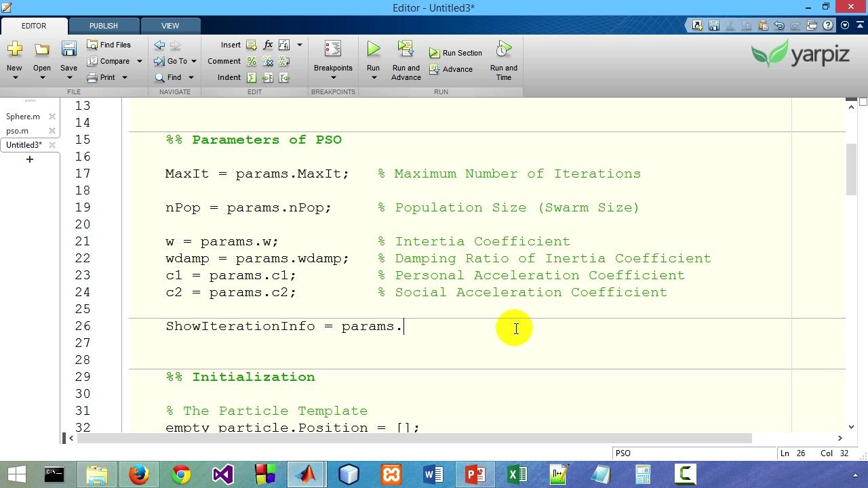The image size is (868, 488).
Task: Expand the Compare dropdown arrow
Action: (x=140, y=61)
